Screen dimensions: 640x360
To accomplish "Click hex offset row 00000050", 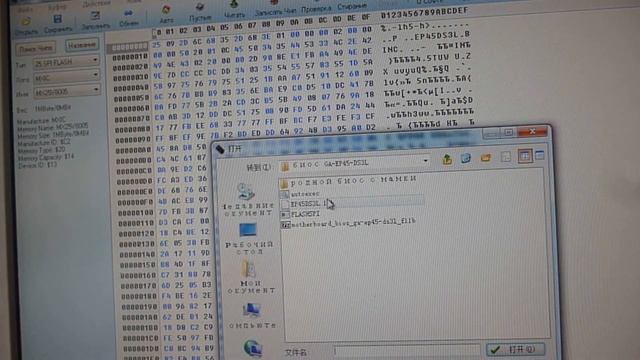I will (x=132, y=99).
